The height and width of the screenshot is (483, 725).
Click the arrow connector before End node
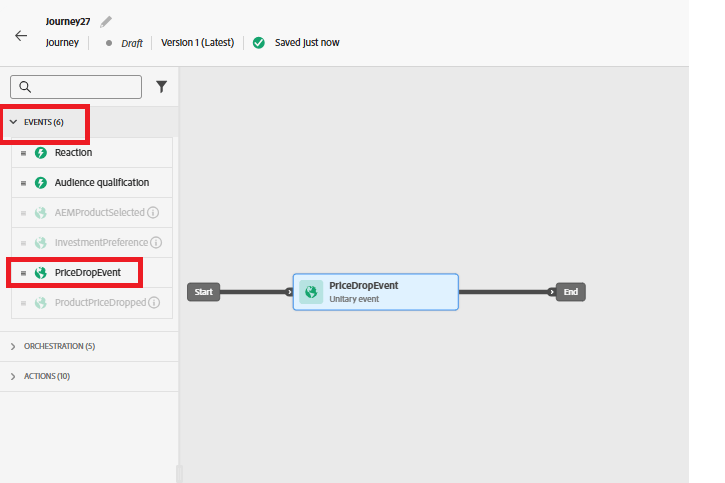[552, 292]
